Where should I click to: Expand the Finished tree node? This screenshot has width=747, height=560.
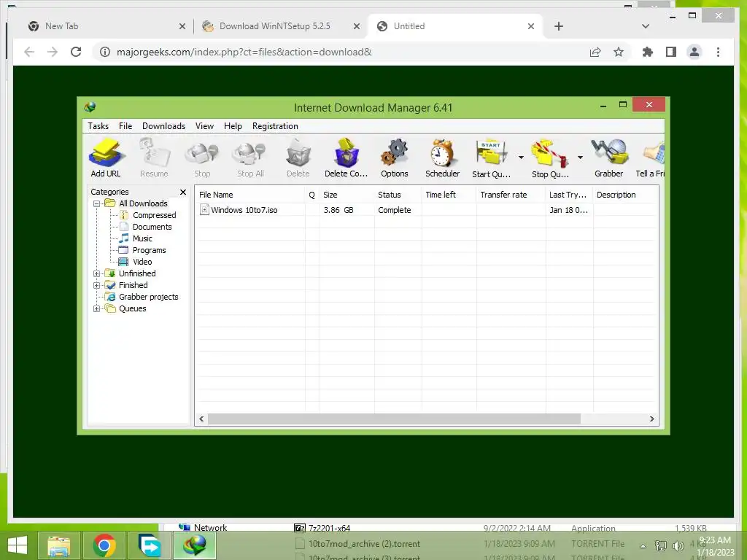click(x=97, y=285)
